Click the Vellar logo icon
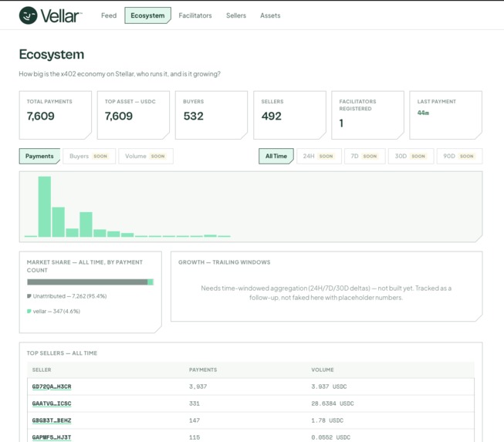This screenshot has width=504, height=442. pos(28,15)
